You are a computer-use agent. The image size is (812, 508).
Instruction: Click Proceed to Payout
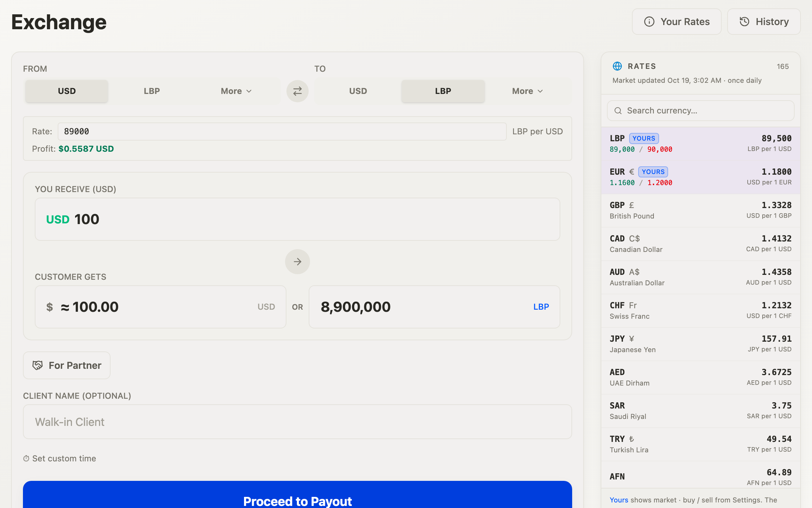pyautogui.click(x=298, y=495)
